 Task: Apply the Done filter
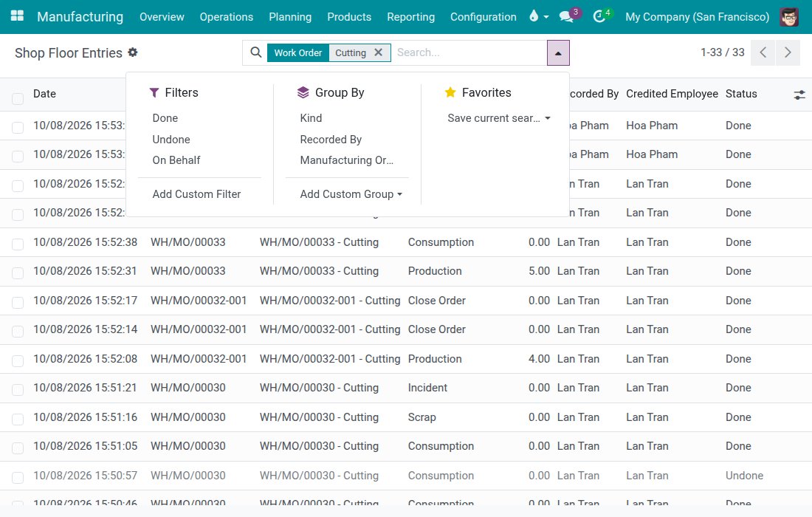coord(165,118)
